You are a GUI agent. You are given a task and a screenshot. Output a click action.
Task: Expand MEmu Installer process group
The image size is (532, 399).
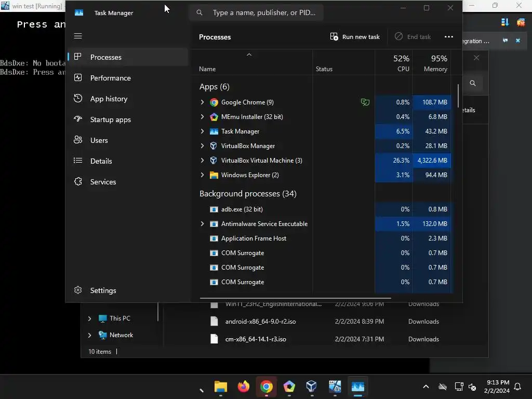pos(202,117)
